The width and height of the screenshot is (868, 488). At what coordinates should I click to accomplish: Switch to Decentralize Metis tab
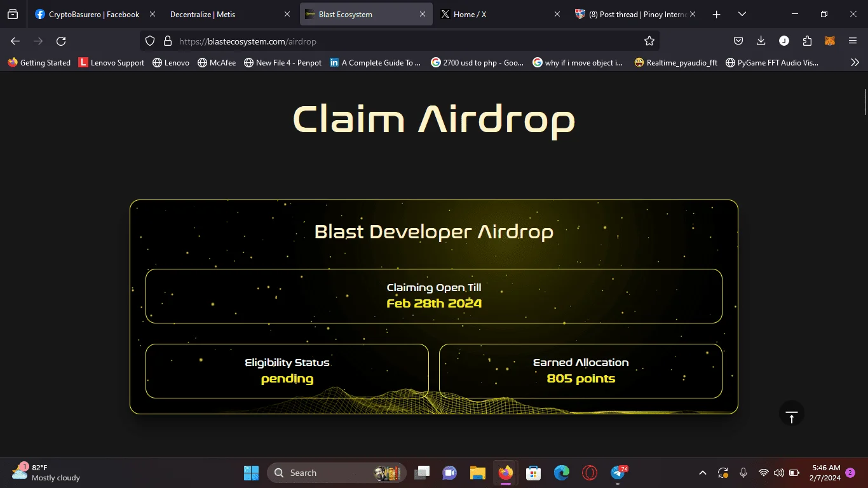coord(230,14)
